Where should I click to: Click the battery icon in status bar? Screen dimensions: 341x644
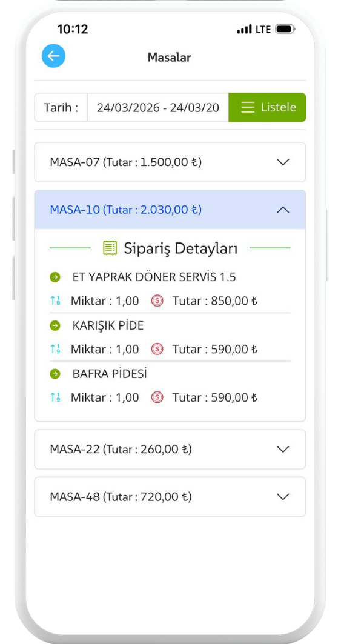(285, 30)
